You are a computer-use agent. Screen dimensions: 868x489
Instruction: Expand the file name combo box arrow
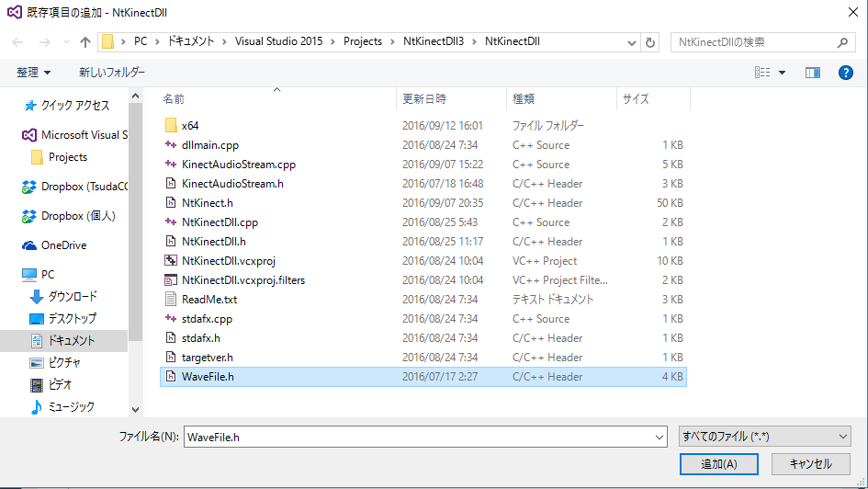point(659,438)
